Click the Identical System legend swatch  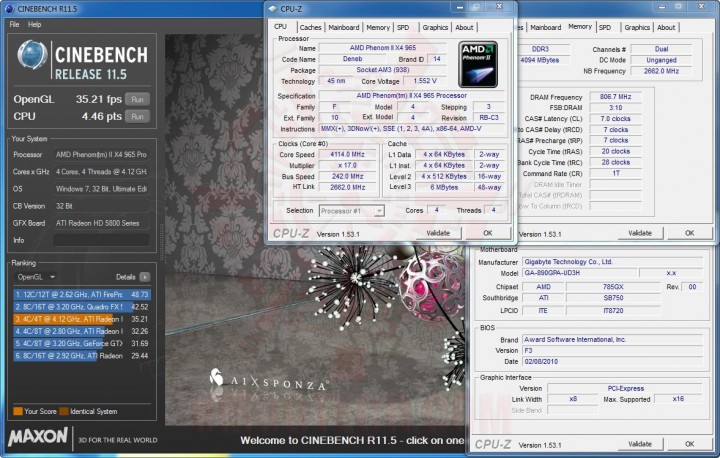[x=64, y=411]
